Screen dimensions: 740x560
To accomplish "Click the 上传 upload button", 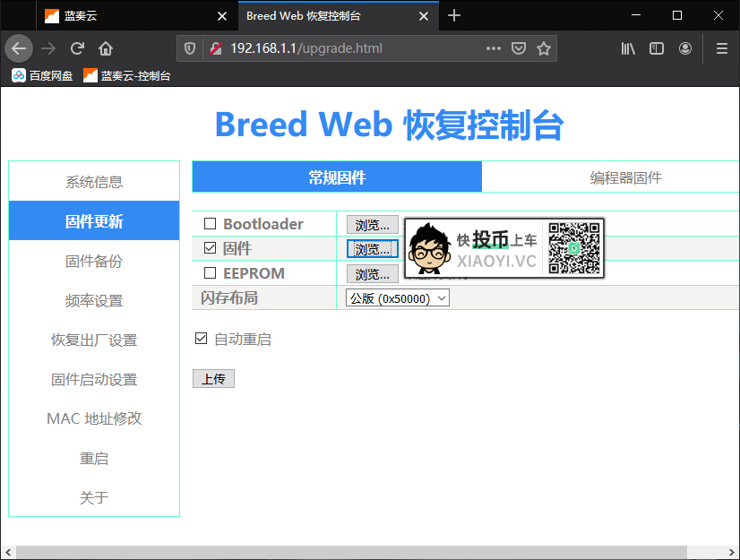I will [x=213, y=378].
